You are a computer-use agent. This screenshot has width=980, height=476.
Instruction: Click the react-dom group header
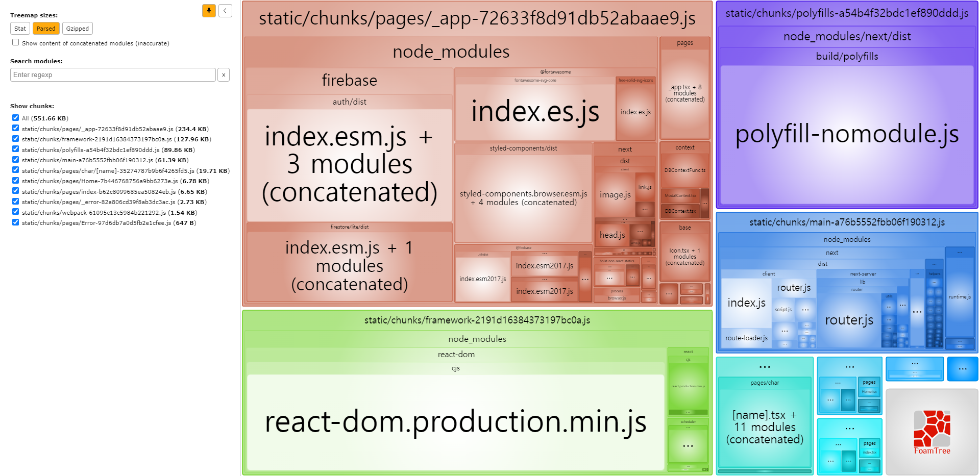[x=456, y=354]
